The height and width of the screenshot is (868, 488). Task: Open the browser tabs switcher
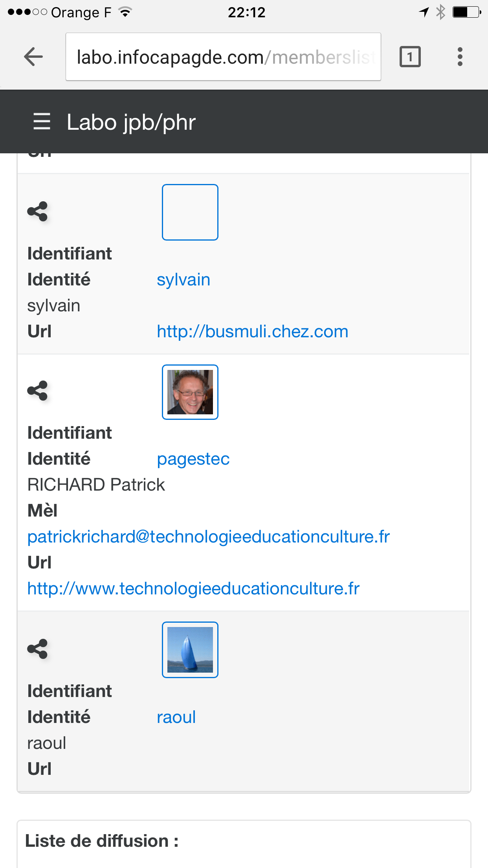pos(410,57)
